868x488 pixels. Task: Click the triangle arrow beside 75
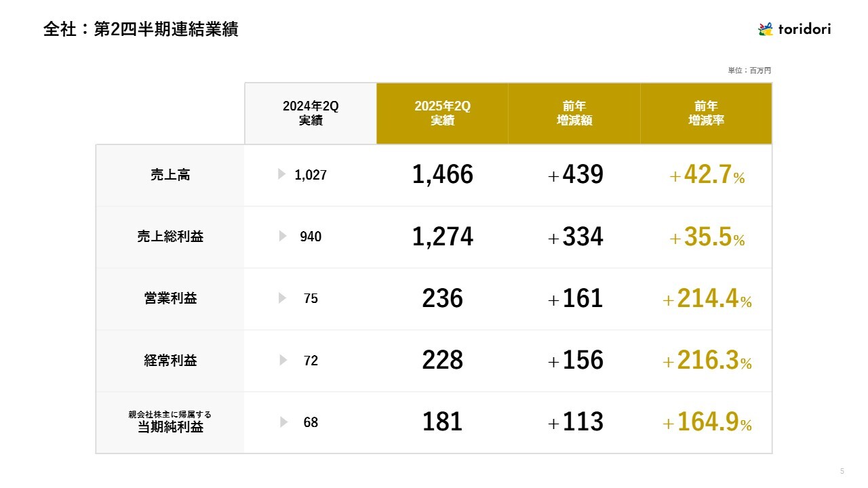coord(282,298)
